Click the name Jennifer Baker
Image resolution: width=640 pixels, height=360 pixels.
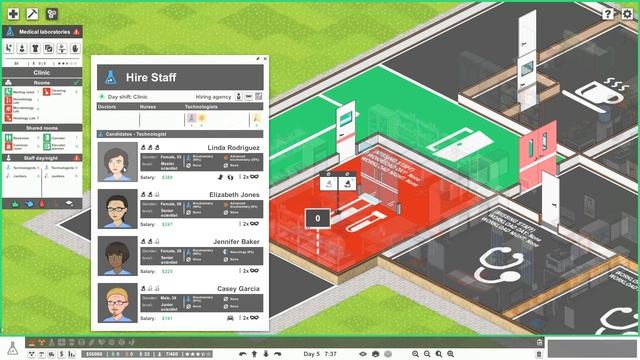pos(236,242)
